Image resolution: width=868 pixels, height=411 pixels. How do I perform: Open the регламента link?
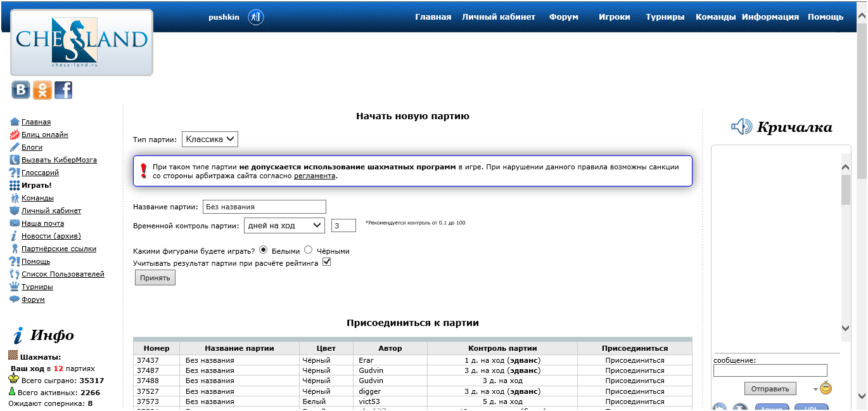(314, 176)
